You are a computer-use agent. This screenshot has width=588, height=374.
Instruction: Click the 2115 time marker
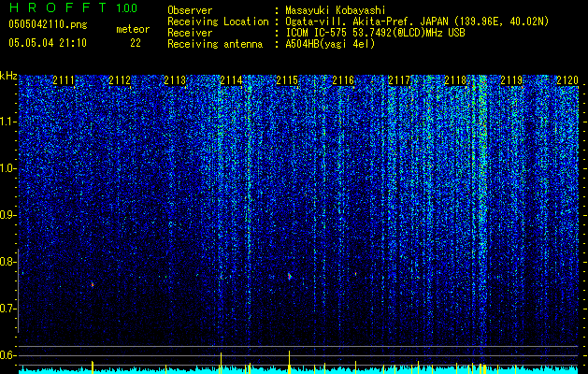click(287, 80)
